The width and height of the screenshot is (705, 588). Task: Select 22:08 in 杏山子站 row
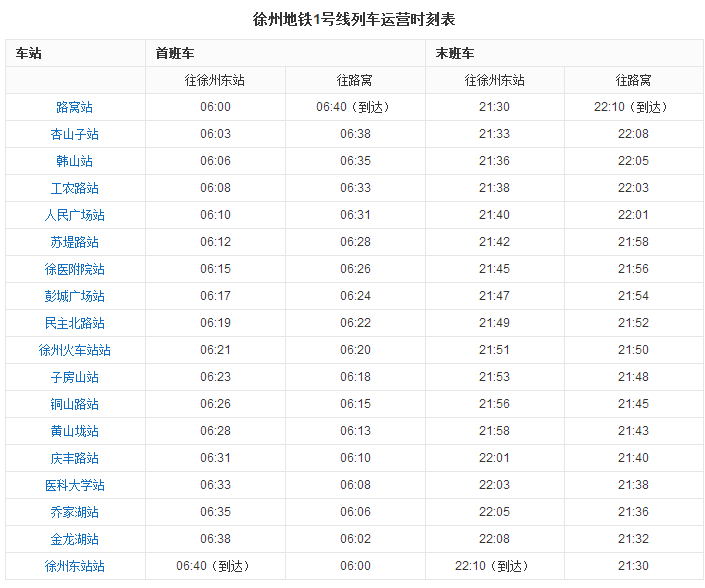[634, 134]
